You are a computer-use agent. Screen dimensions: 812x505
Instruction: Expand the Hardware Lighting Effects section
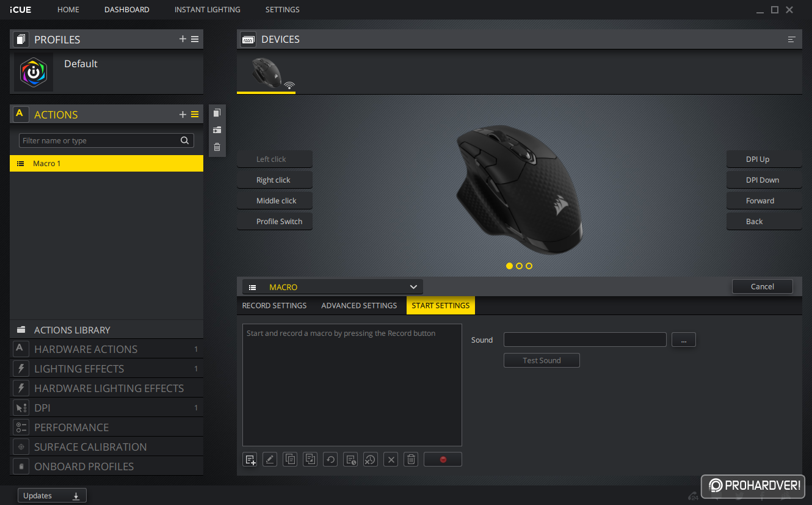(106, 388)
